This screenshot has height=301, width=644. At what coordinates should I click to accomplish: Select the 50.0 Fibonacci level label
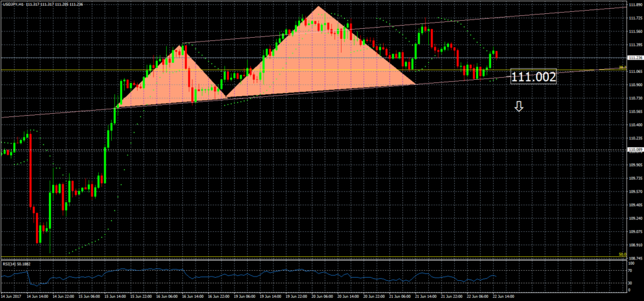click(621, 254)
